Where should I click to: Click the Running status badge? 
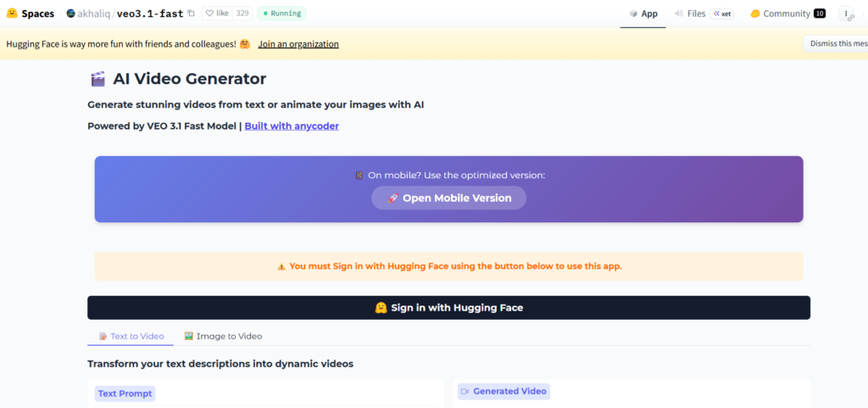point(281,14)
